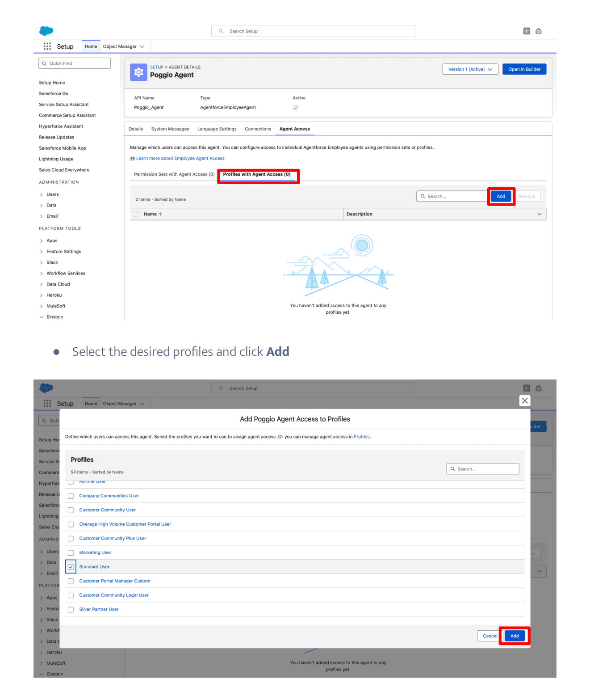Open the App Launcher dots icon beside Setup
The width and height of the screenshot is (590, 700).
pyautogui.click(x=47, y=46)
